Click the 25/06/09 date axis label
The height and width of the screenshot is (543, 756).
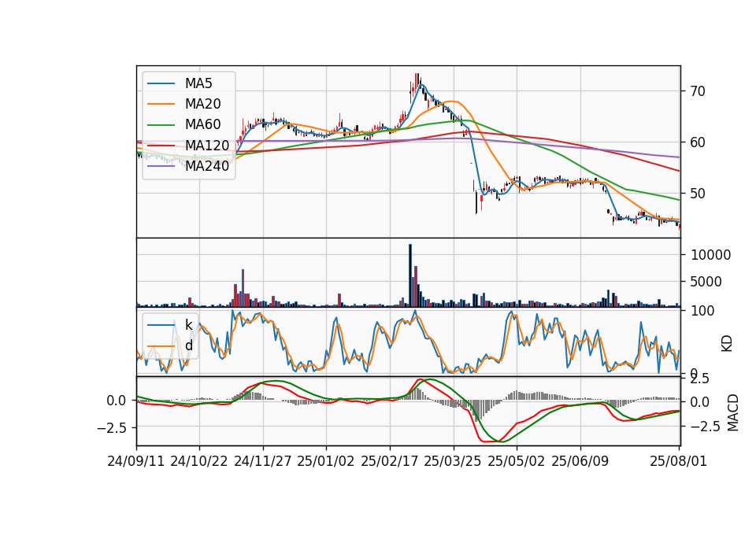point(580,461)
